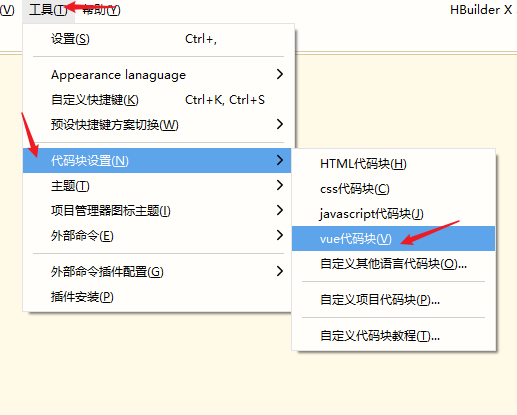Expand 预设快捷键方案切换(W) submenu arrow
This screenshot has width=517, height=415.
(x=280, y=124)
